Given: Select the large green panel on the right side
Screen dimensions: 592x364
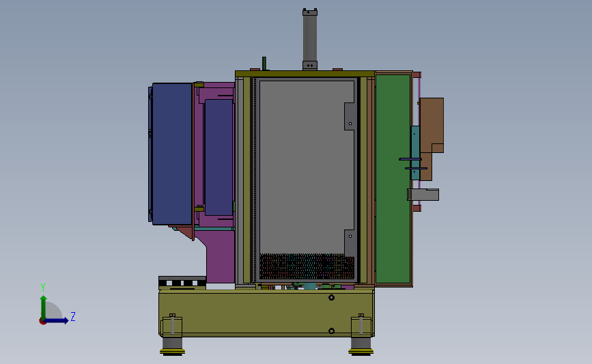Looking at the screenshot, I should click(393, 179).
